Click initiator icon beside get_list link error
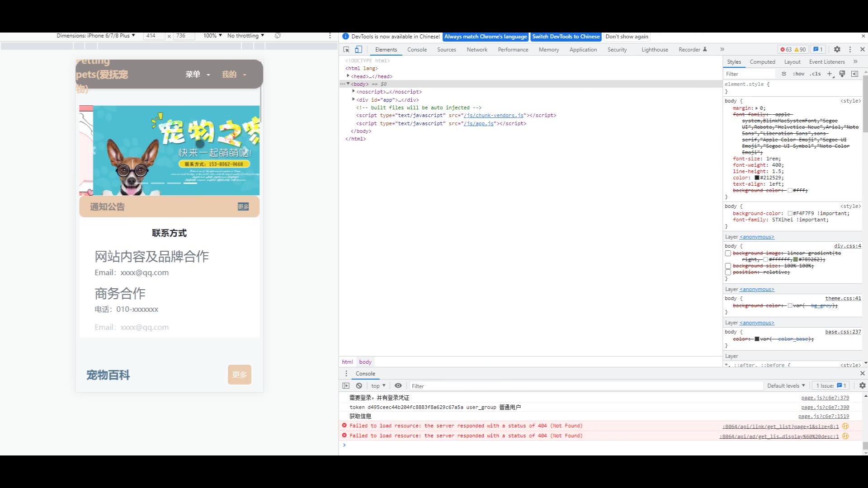Viewport: 868px width, 488px height. [x=845, y=426]
